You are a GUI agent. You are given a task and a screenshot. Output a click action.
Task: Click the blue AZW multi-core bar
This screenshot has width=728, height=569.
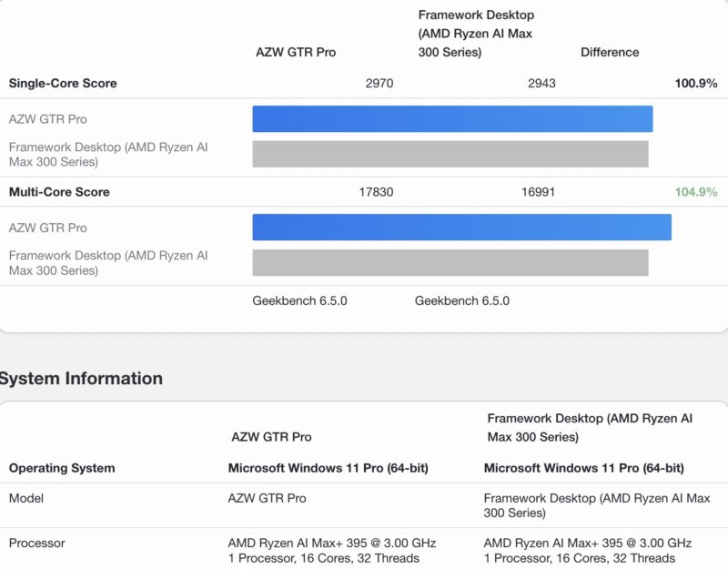(461, 228)
